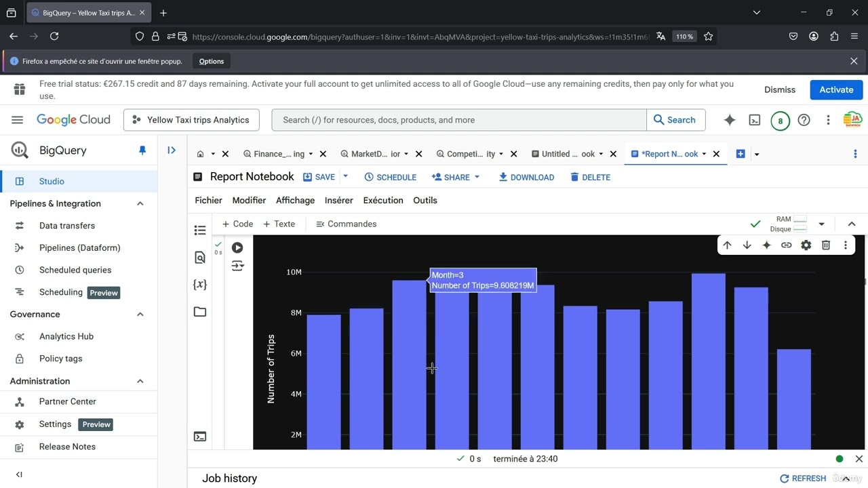The width and height of the screenshot is (868, 488).
Task: Select Yellow Taxi trips Analytics project picker
Action: click(191, 120)
